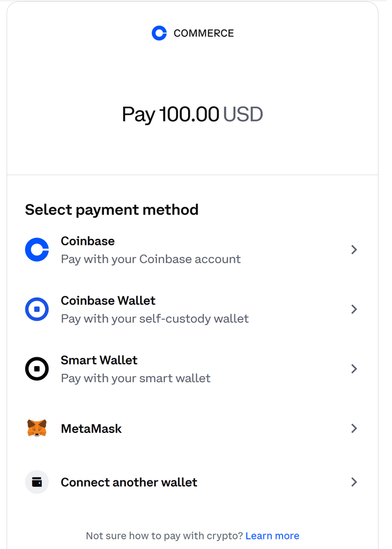Expand the Coinbase option via its chevron
The width and height of the screenshot is (392, 549).
pyautogui.click(x=354, y=249)
